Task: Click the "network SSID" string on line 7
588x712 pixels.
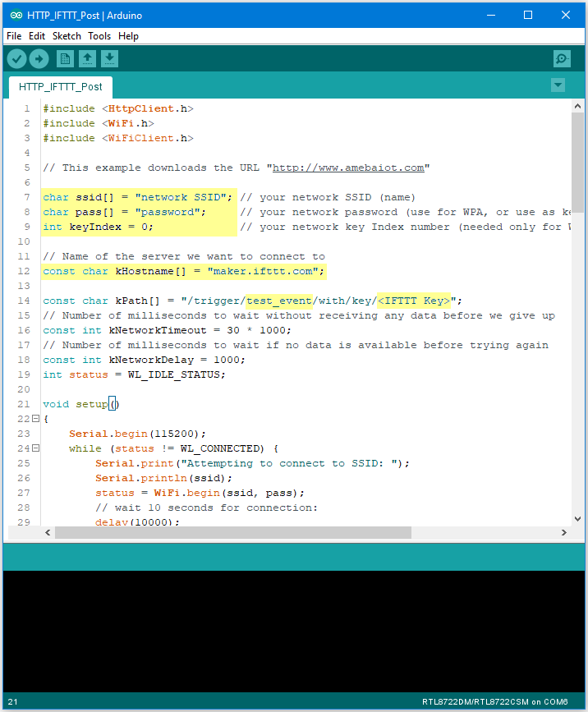Action: pos(180,198)
